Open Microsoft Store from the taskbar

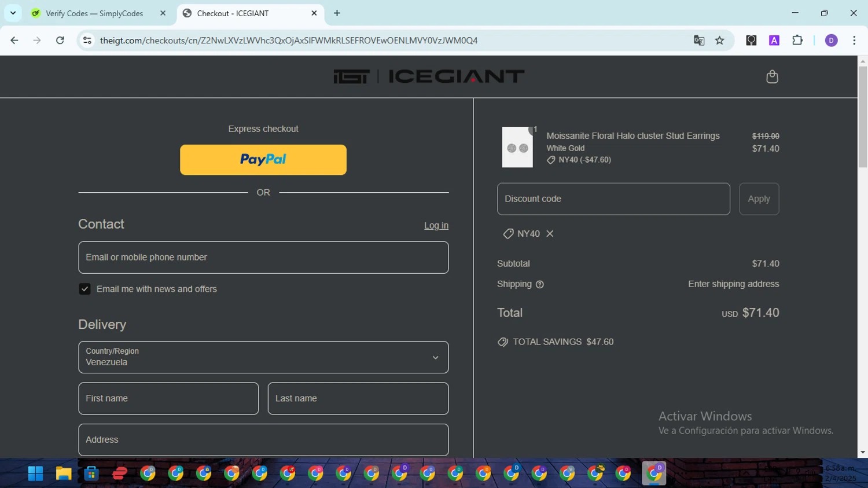tap(91, 474)
